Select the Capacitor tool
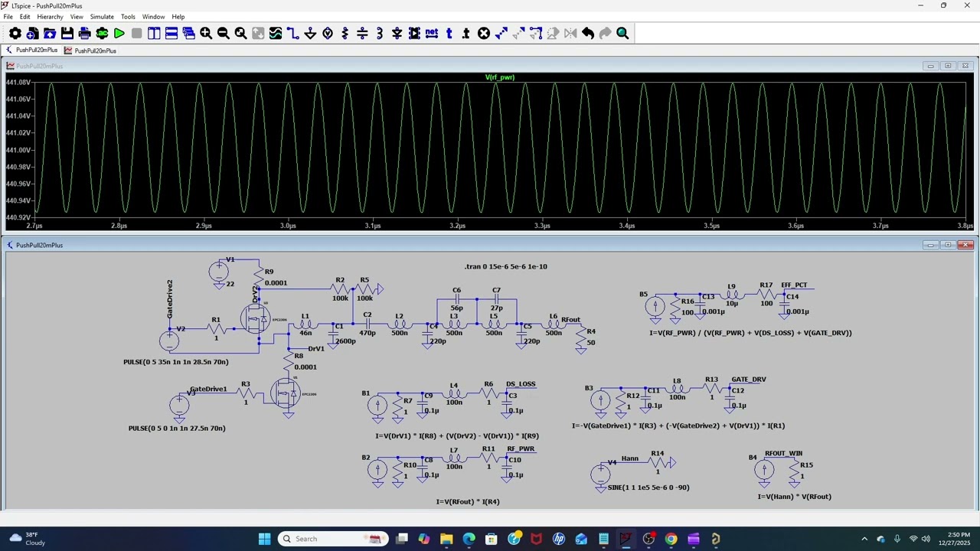 point(362,33)
